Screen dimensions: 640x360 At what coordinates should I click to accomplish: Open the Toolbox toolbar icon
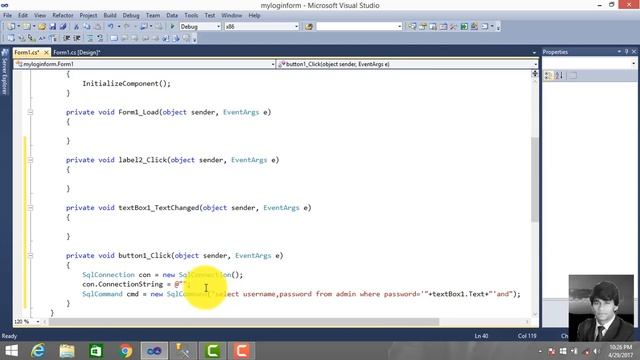pyautogui.click(x=453, y=27)
